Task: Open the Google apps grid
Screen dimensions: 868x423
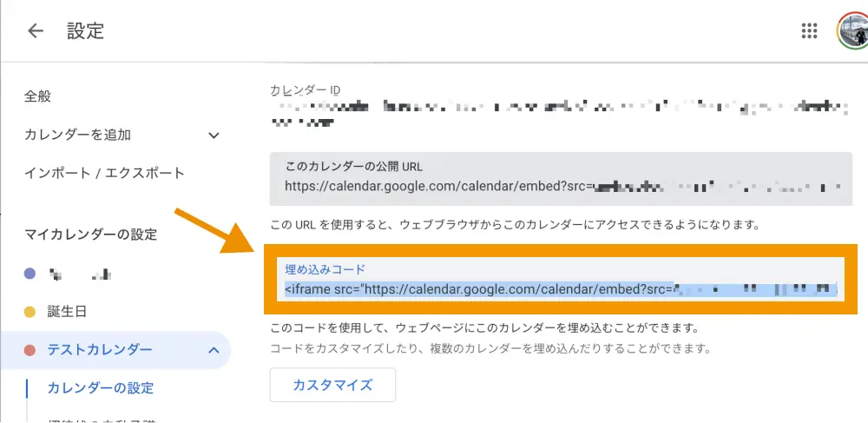Action: tap(809, 31)
